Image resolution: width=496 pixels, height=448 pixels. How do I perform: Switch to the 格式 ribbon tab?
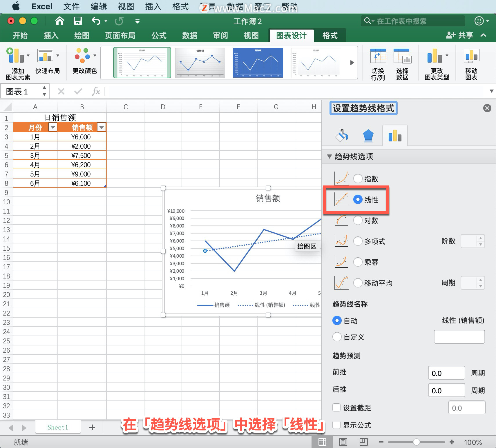[x=330, y=35]
